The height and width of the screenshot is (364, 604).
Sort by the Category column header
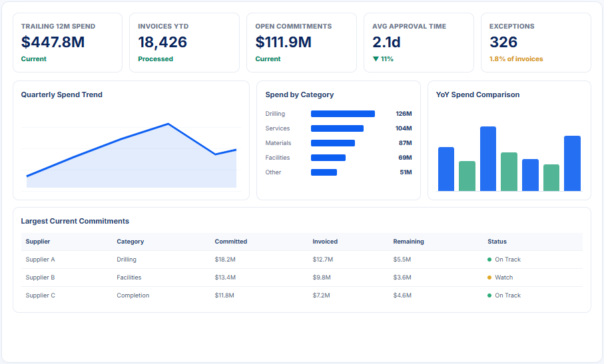[131, 242]
